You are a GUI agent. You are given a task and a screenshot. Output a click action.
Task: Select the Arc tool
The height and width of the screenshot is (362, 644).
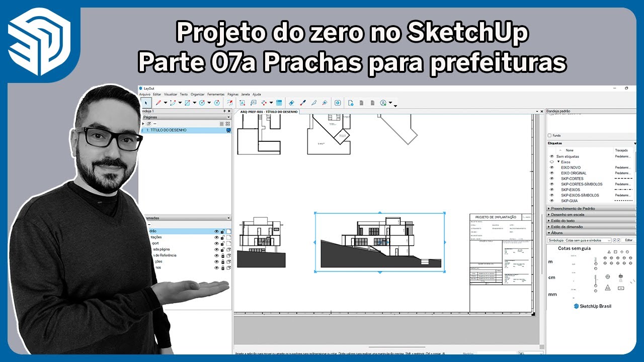tap(173, 103)
